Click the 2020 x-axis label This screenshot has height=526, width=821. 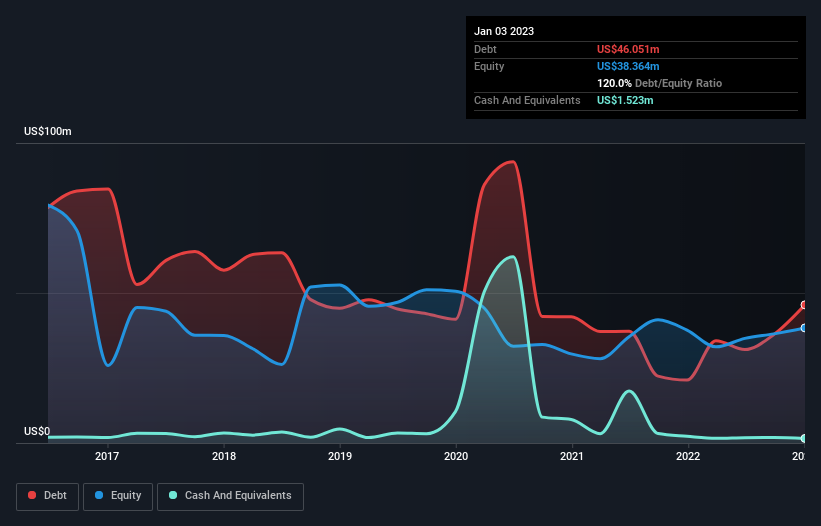[x=456, y=456]
